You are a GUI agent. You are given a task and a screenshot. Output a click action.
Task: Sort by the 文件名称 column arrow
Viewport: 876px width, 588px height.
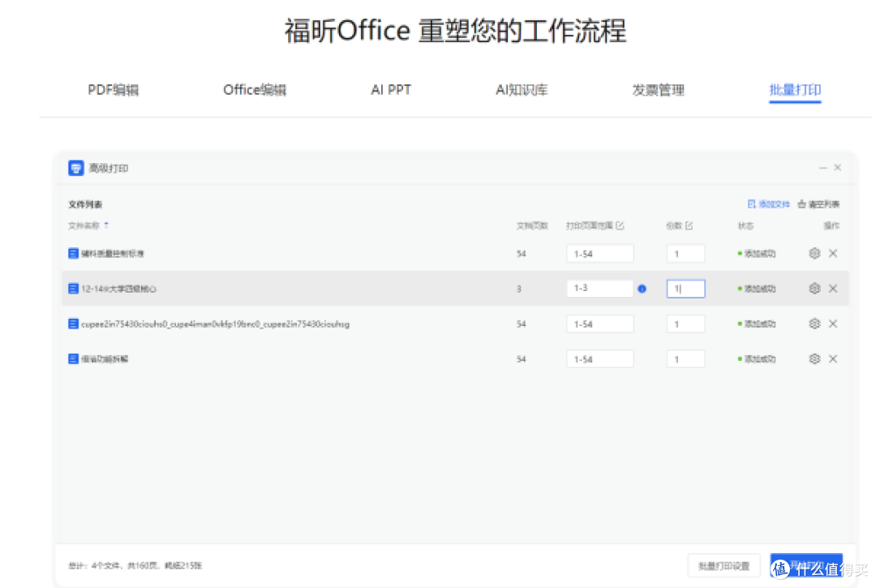click(x=106, y=225)
